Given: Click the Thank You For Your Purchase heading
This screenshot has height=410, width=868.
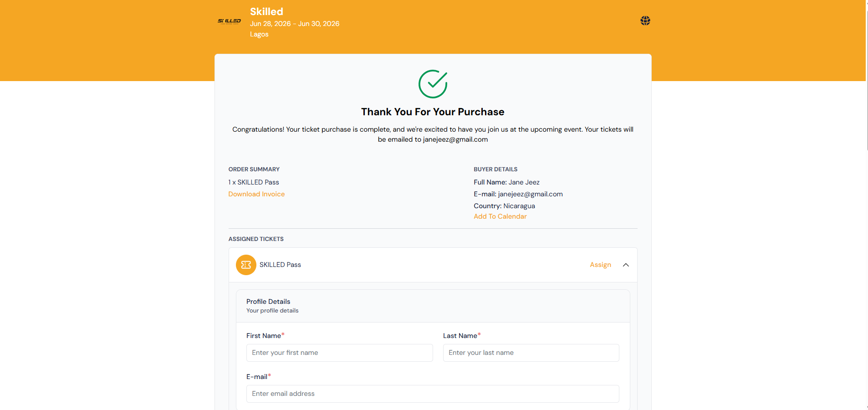Looking at the screenshot, I should coord(433,112).
